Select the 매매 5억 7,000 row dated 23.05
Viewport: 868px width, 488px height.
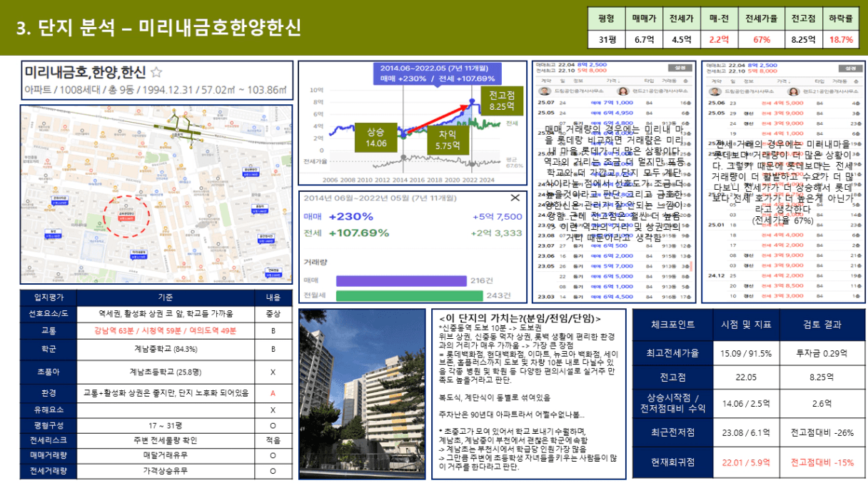click(x=614, y=266)
